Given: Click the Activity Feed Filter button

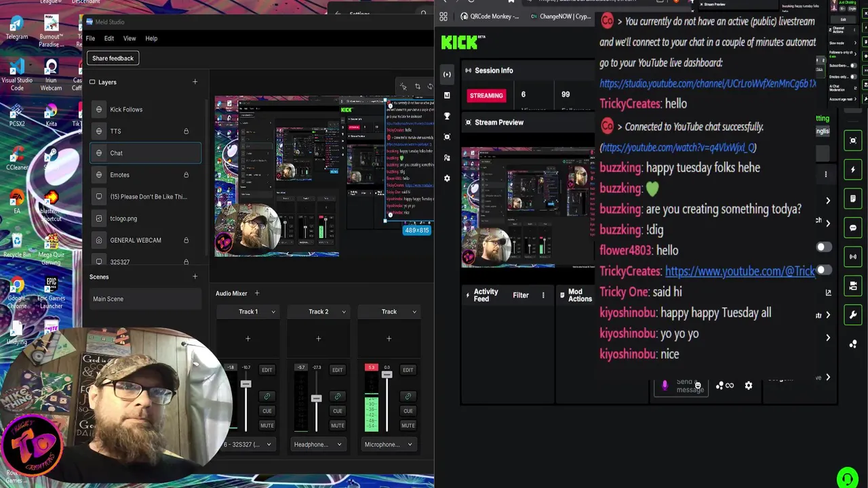Looking at the screenshot, I should point(521,296).
